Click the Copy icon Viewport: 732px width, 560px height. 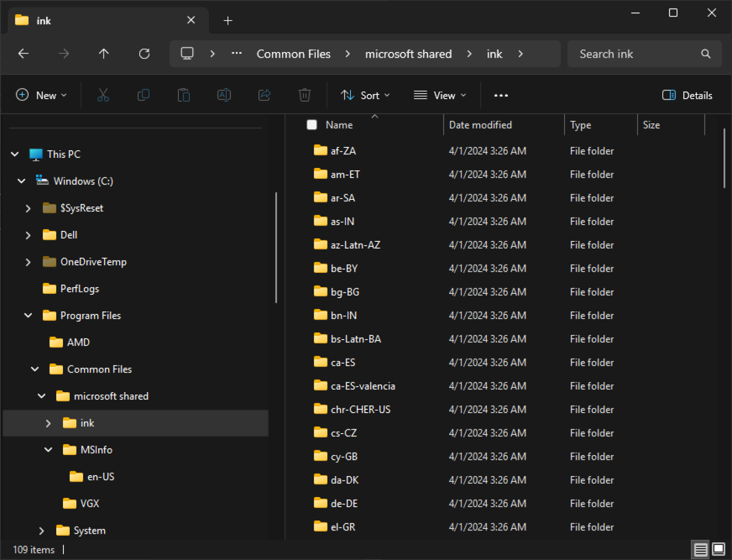(144, 95)
